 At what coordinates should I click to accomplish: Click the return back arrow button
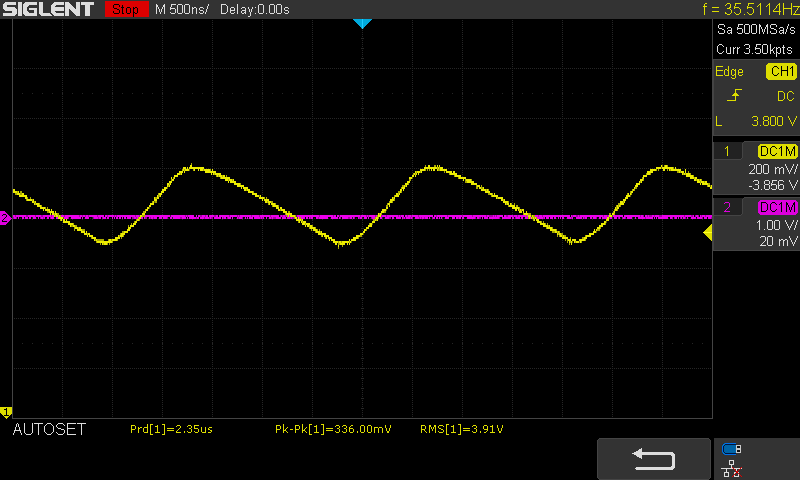point(654,459)
